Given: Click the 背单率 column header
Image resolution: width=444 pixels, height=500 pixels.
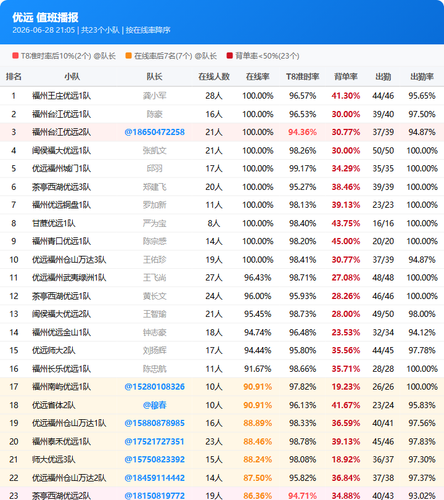Looking at the screenshot, I should [346, 77].
